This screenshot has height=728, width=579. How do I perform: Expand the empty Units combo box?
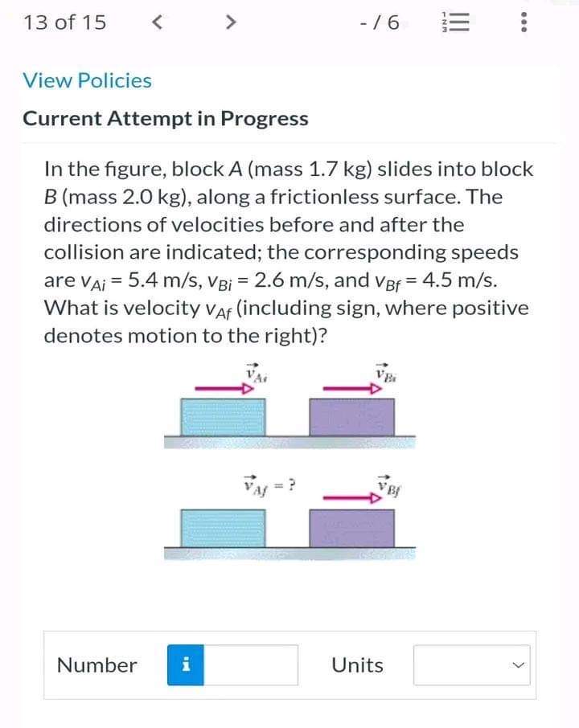[473, 664]
